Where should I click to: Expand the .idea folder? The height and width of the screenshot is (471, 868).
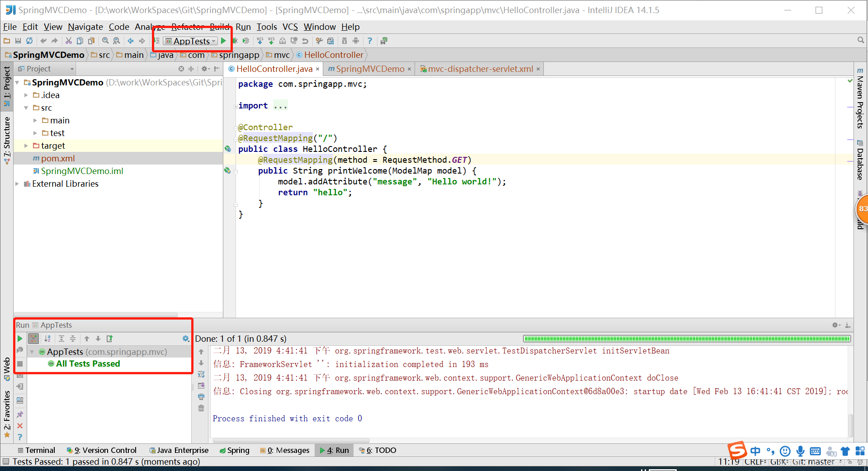click(x=26, y=95)
